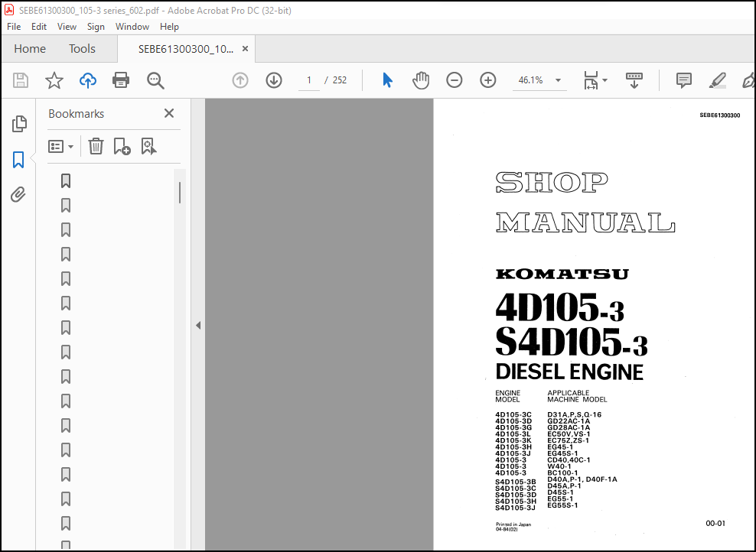Click the 46.1% zoom value field
756x552 pixels.
click(x=531, y=80)
